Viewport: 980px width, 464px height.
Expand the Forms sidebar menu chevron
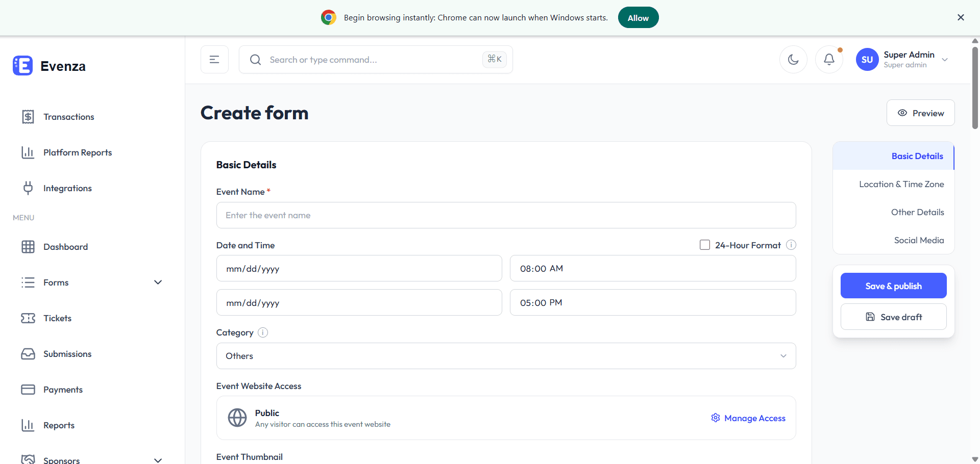click(158, 282)
